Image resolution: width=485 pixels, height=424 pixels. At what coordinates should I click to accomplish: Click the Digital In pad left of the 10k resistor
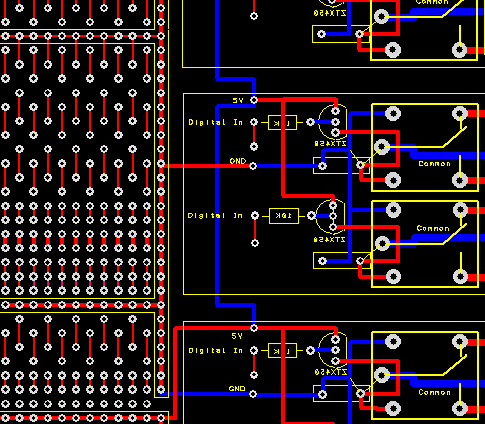click(x=255, y=216)
